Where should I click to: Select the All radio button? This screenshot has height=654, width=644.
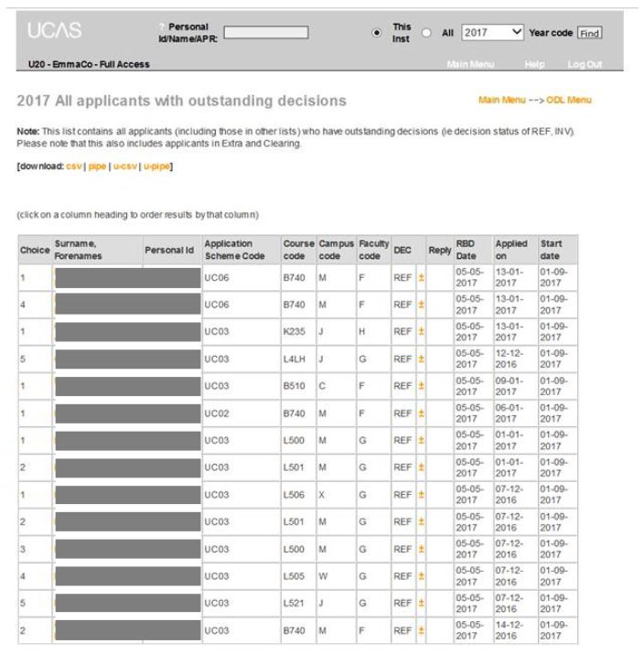pyautogui.click(x=426, y=33)
